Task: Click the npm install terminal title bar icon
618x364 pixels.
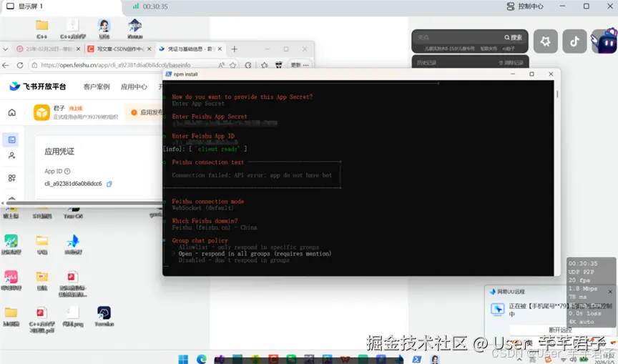Action: (168, 74)
